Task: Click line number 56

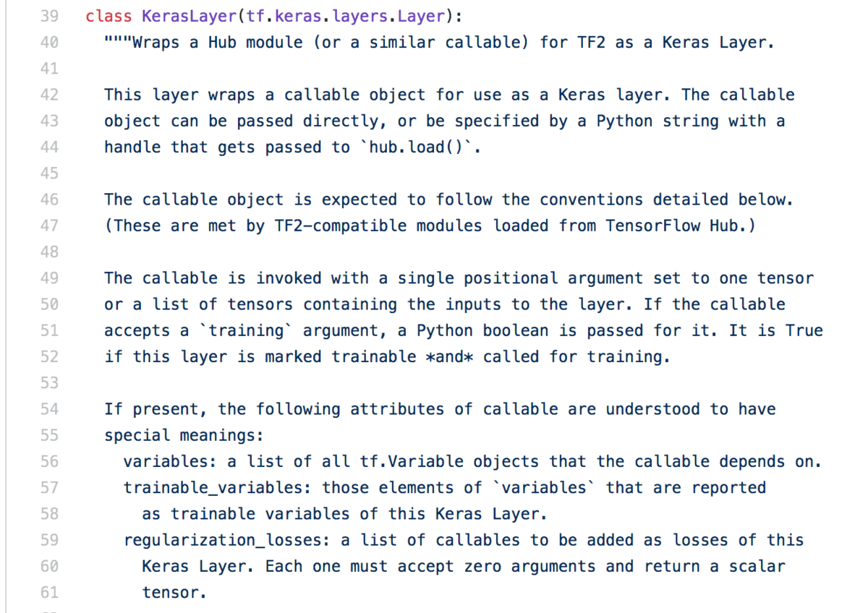Action: tap(49, 462)
